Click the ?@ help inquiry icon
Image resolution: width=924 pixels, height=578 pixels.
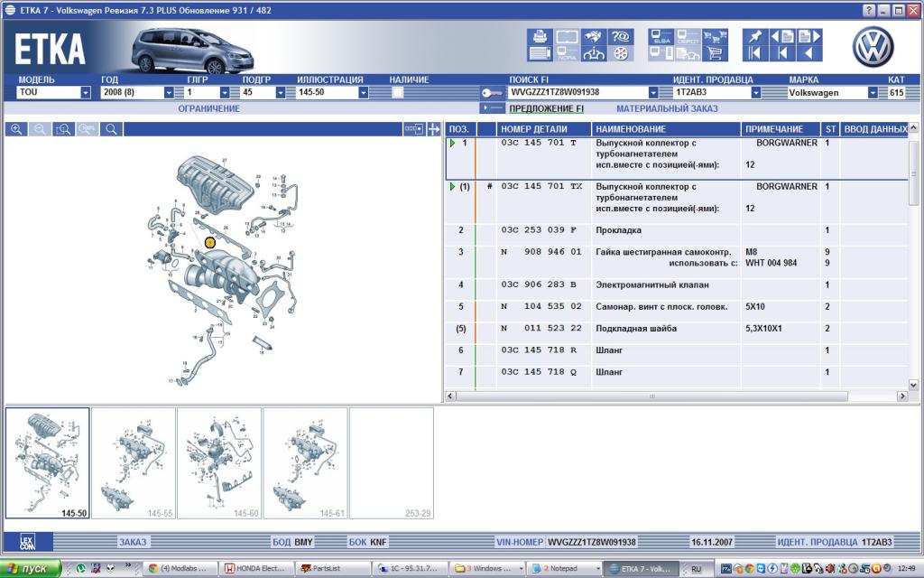tap(621, 36)
